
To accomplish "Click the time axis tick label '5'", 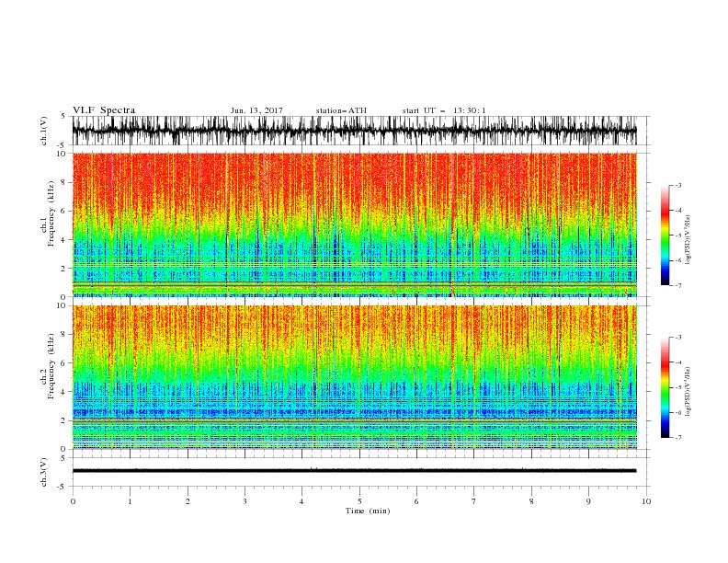I will point(359,501).
